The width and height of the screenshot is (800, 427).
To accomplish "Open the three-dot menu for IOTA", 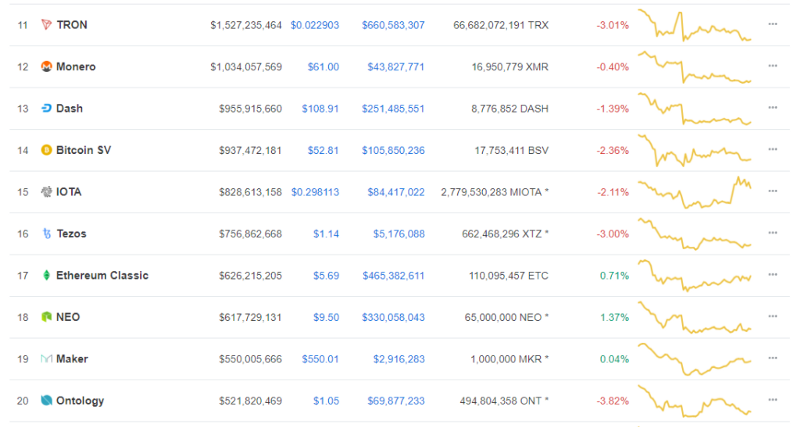I will coord(772,191).
